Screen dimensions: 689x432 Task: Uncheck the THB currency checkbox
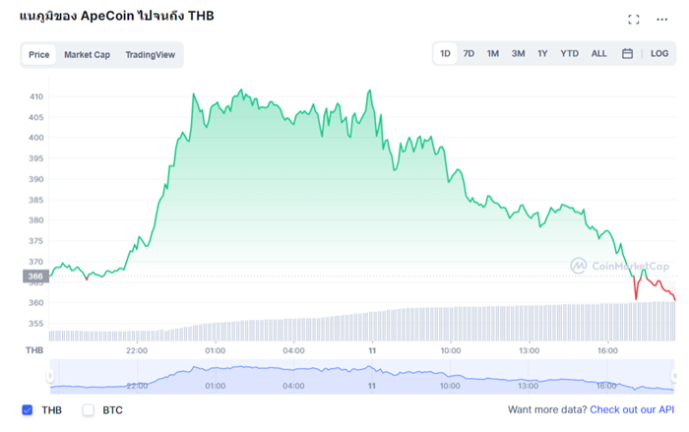(27, 410)
